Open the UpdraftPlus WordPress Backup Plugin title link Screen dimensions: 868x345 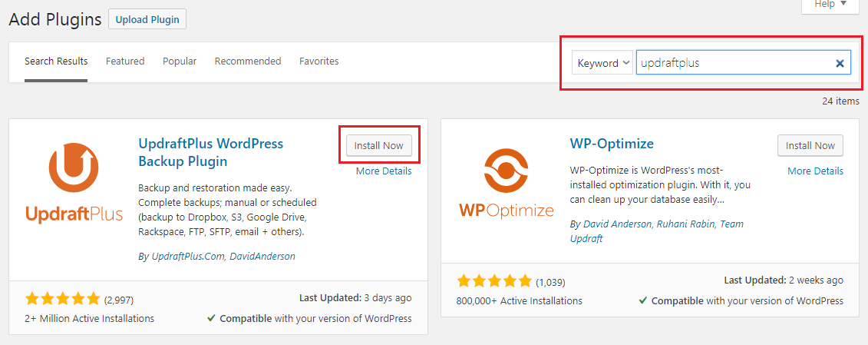tap(210, 153)
